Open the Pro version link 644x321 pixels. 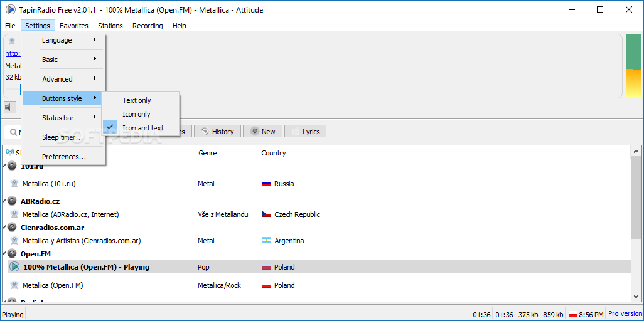625,314
